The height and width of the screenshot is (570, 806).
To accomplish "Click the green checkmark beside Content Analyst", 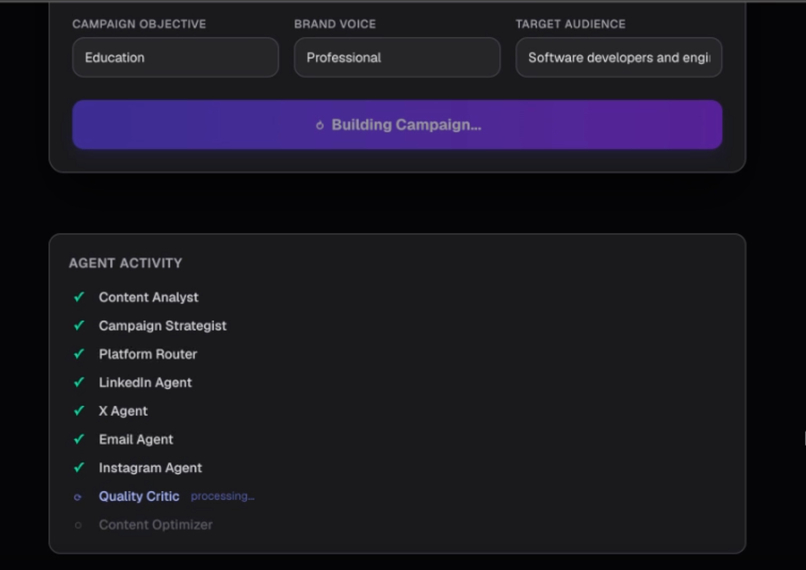I will (x=79, y=297).
